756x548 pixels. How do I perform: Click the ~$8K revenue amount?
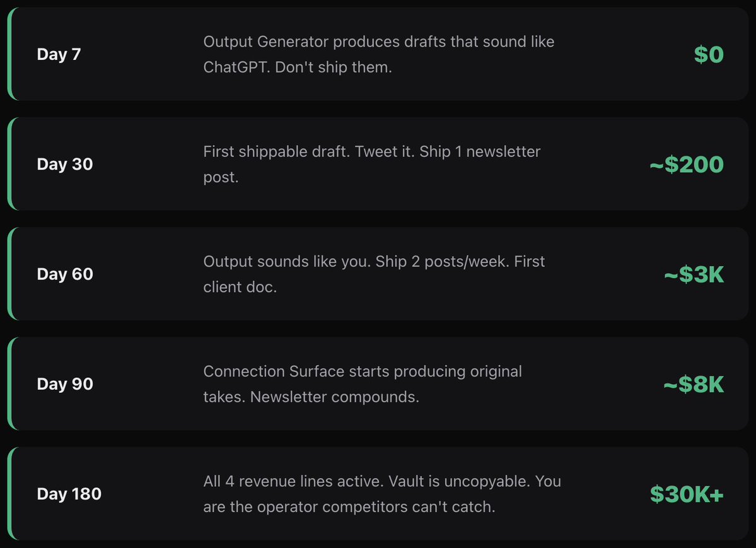point(694,385)
